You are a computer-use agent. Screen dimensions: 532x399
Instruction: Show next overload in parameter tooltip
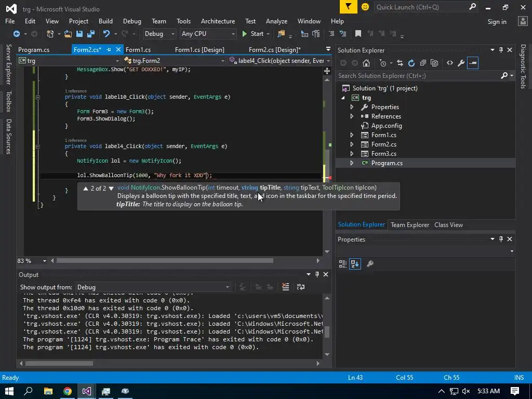point(111,188)
